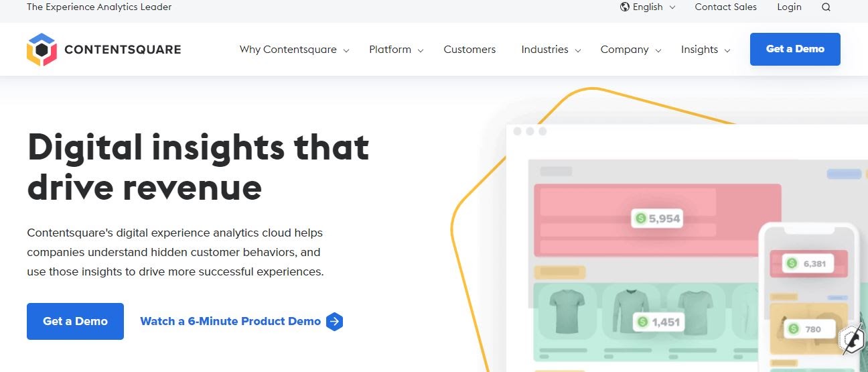868x372 pixels.
Task: Click the globe language icon
Action: [625, 7]
